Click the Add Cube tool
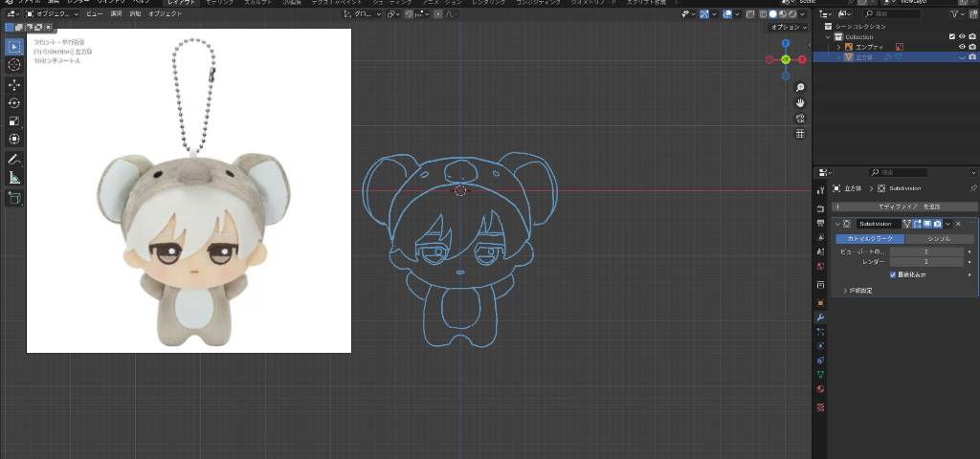Viewport: 980px width, 459px height. pos(14,197)
